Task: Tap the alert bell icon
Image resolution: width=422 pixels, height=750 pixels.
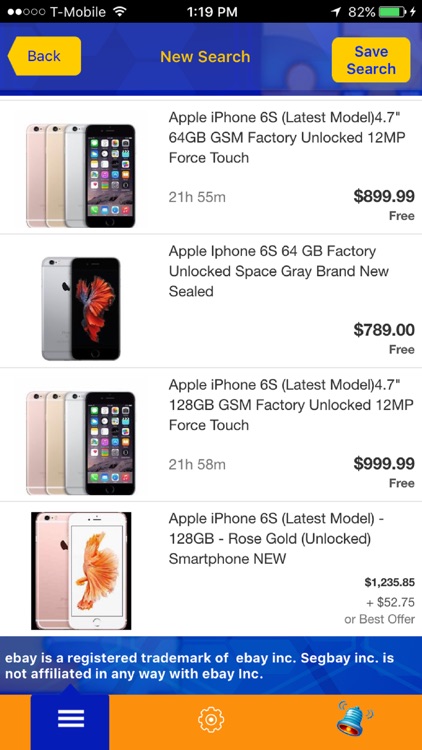Action: (355, 718)
